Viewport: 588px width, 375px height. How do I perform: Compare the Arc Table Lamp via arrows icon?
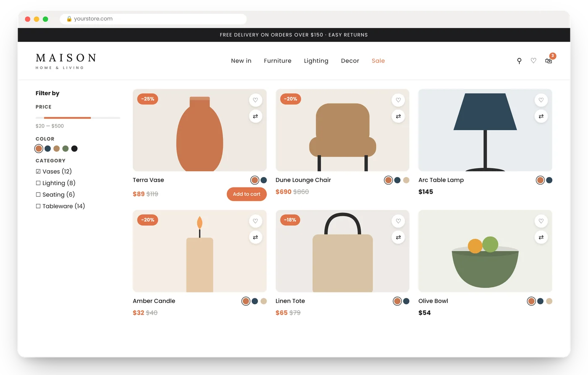[x=541, y=116]
